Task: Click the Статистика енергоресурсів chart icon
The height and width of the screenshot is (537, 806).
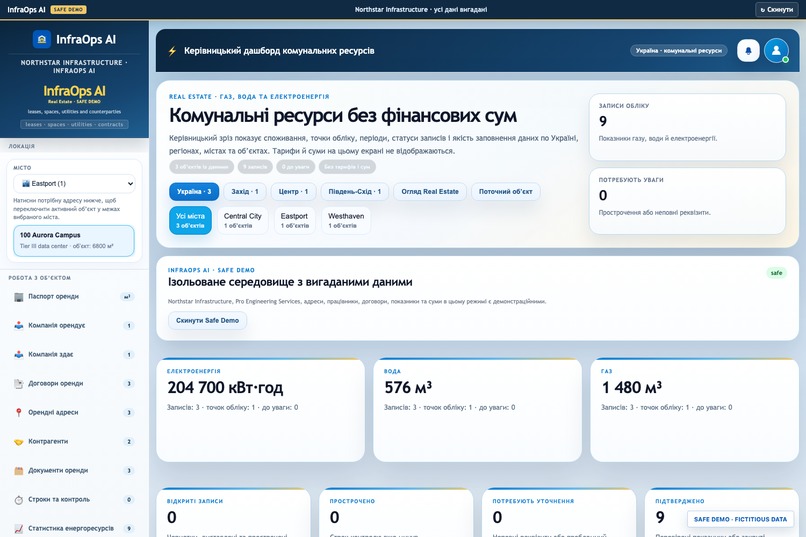Action: pos(19,528)
